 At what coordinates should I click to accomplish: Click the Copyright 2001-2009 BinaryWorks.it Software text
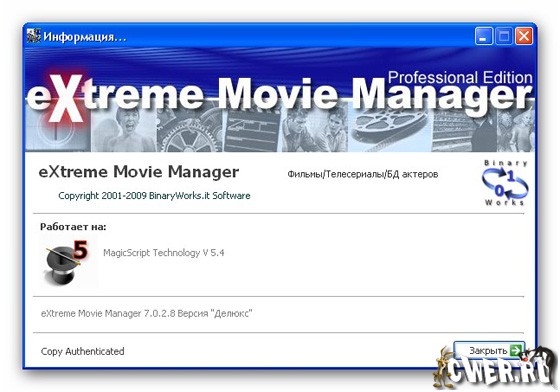pos(154,196)
